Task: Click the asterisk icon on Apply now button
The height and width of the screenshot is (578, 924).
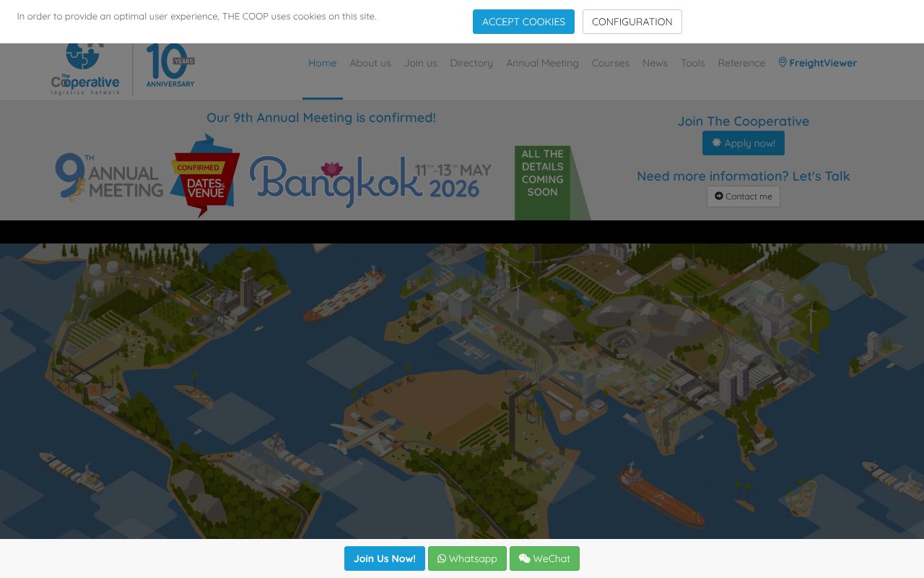Action: pos(716,143)
